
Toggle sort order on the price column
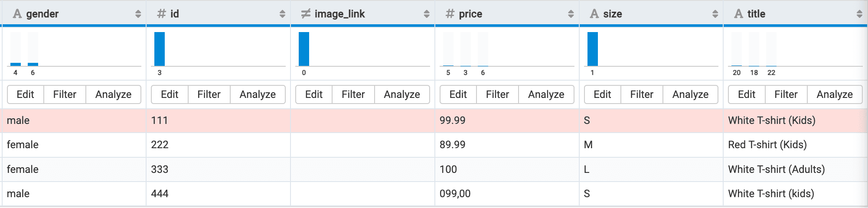(x=571, y=14)
